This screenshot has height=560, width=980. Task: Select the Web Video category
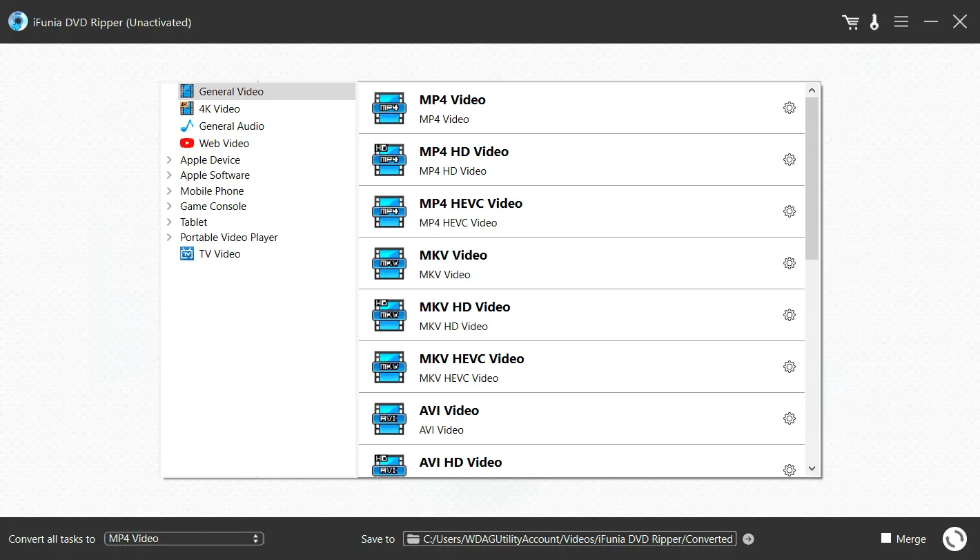224,143
